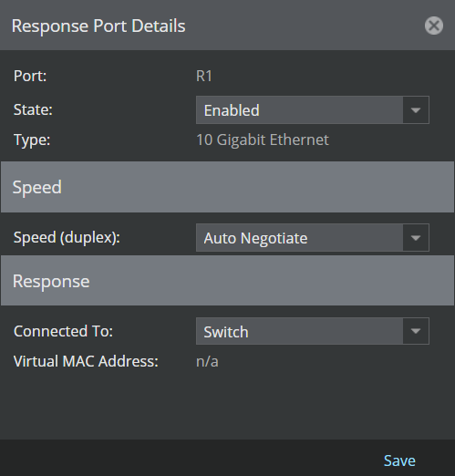Close the Response Port Details dialog

pos(434,26)
